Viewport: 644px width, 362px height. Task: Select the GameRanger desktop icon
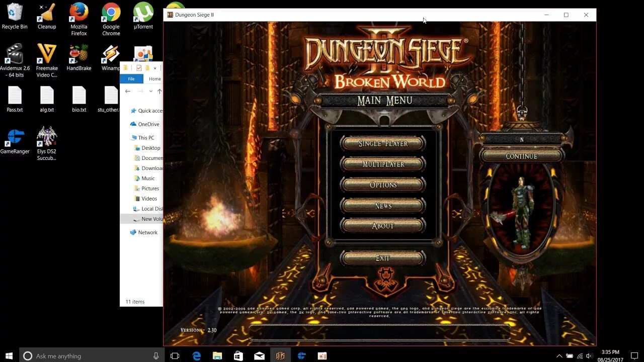(x=15, y=141)
